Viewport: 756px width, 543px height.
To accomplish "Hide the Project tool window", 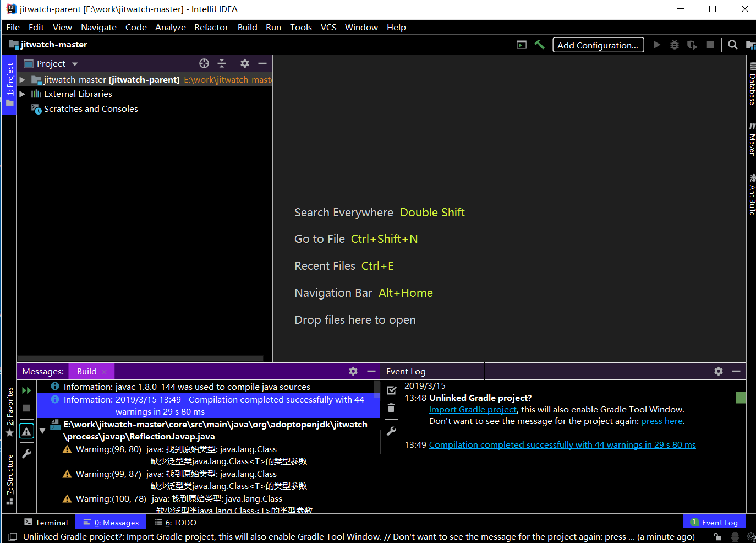I will click(262, 63).
